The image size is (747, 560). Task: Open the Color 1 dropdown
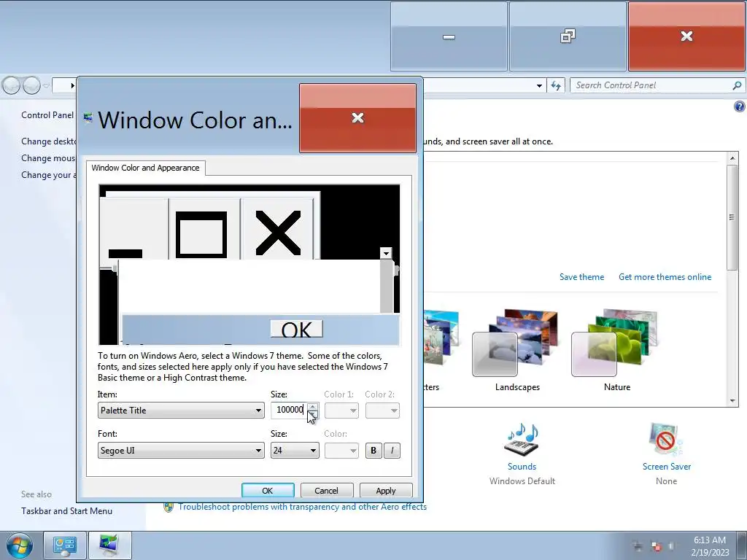(341, 411)
